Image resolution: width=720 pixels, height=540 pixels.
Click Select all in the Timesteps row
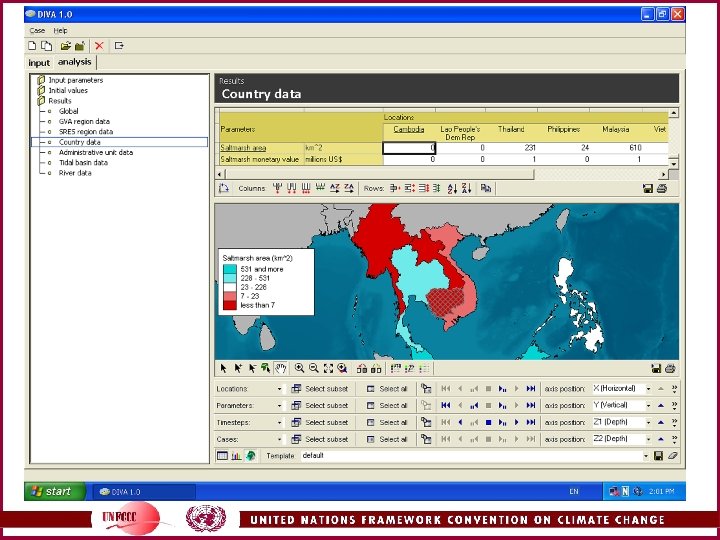tap(387, 422)
